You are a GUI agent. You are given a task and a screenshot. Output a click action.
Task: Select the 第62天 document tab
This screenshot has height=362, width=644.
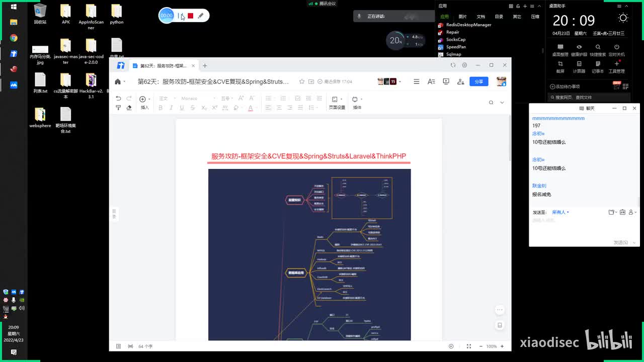(163, 66)
